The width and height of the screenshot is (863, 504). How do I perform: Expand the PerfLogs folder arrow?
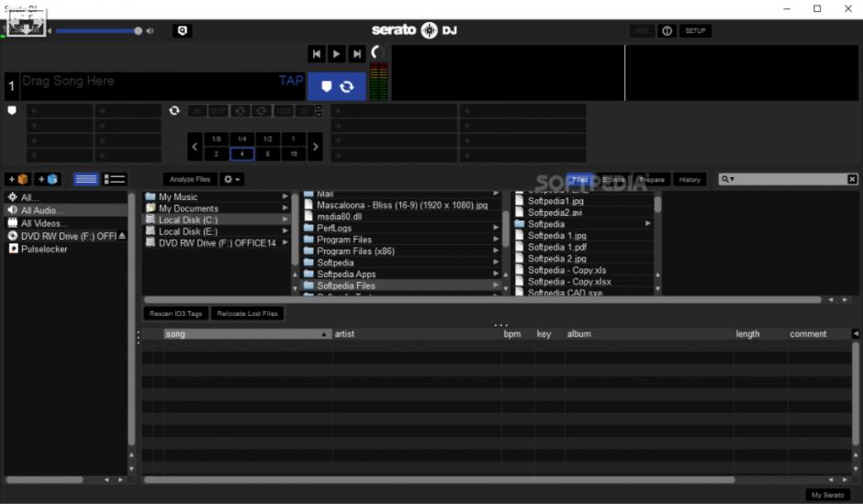point(496,228)
